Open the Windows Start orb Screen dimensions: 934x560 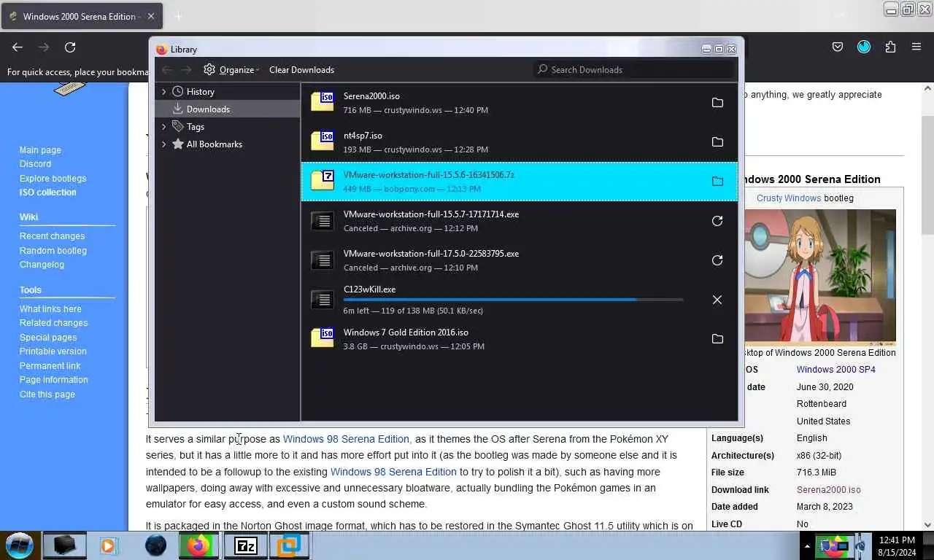20,545
